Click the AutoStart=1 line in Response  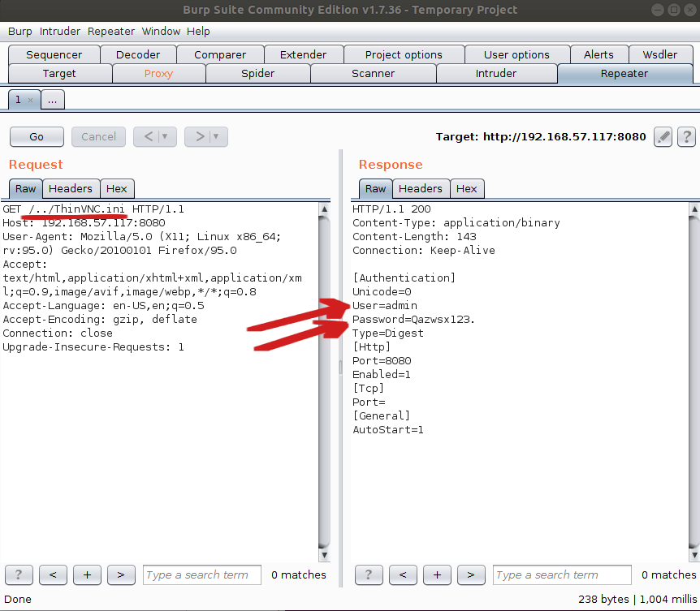(388, 430)
